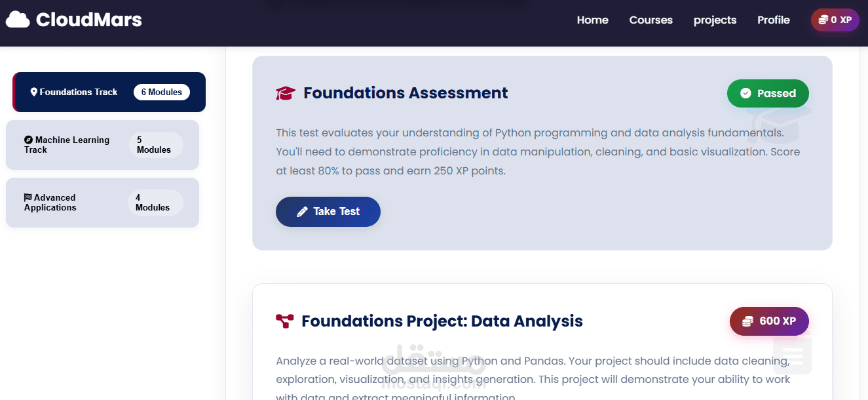This screenshot has width=868, height=400.
Task: Open the Courses menu item
Action: coord(651,20)
